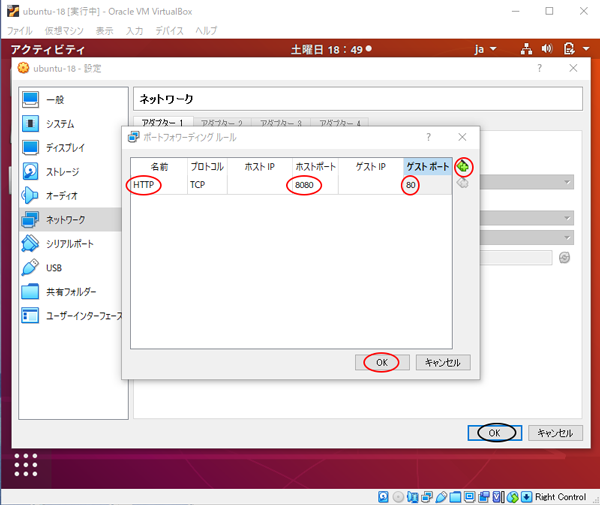Open the ディスプレイ settings category
Screen dimensions: 600x505
coord(70,148)
